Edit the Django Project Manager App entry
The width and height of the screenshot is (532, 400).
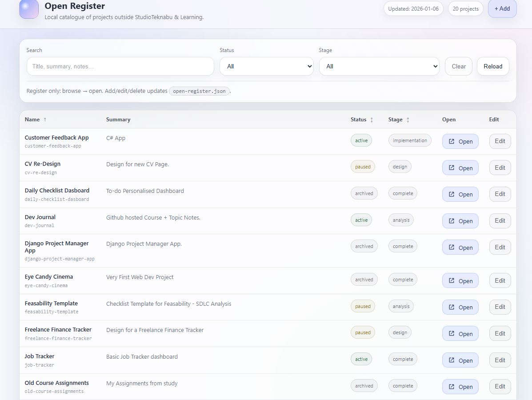click(x=500, y=247)
